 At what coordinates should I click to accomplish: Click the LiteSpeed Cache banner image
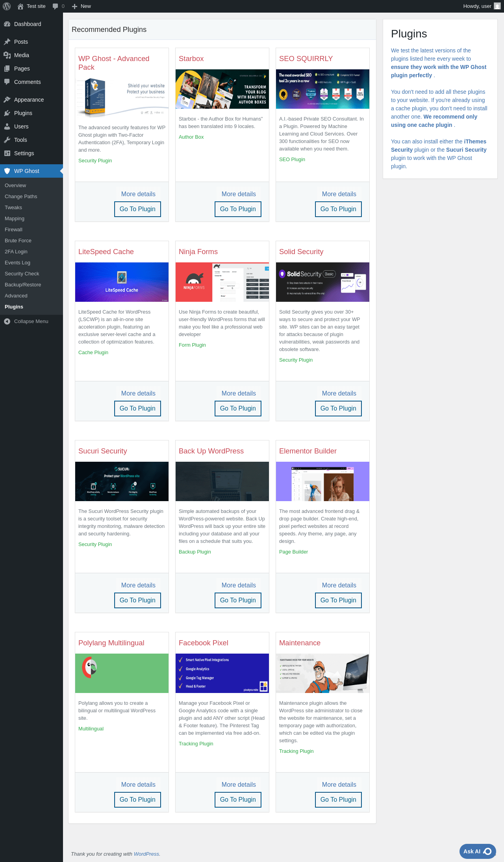122,282
